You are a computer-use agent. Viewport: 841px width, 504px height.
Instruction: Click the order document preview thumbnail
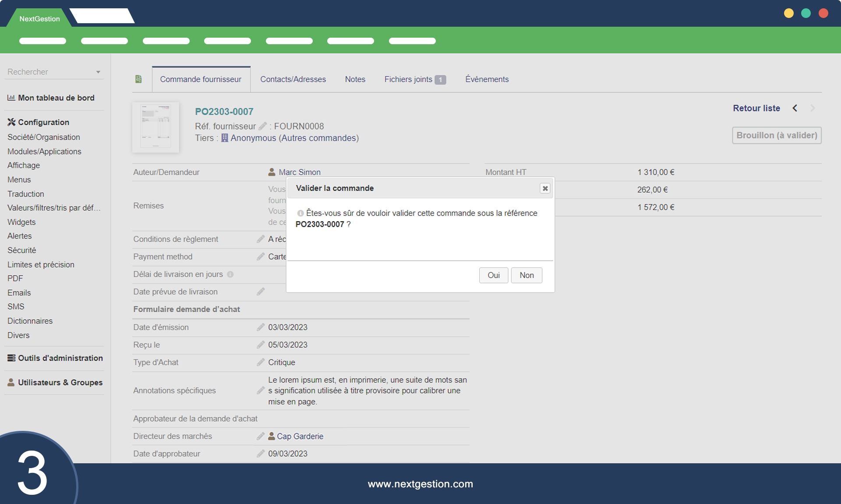click(155, 127)
